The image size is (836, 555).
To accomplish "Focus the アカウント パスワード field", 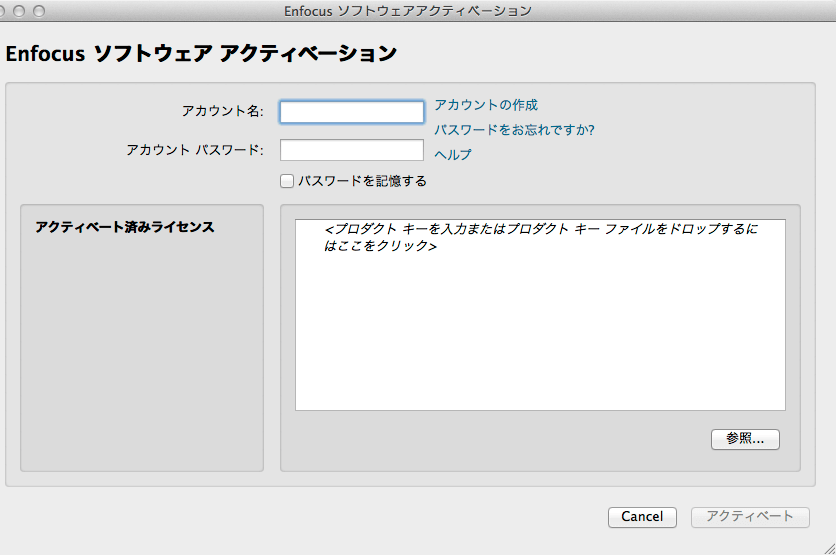I will 352,150.
